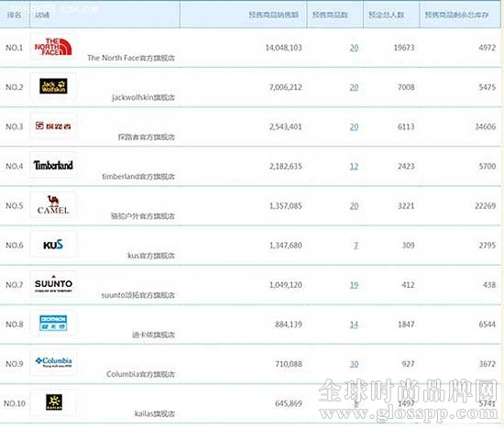Click the KUS logo thumbnail
The height and width of the screenshot is (428, 504).
click(53, 245)
